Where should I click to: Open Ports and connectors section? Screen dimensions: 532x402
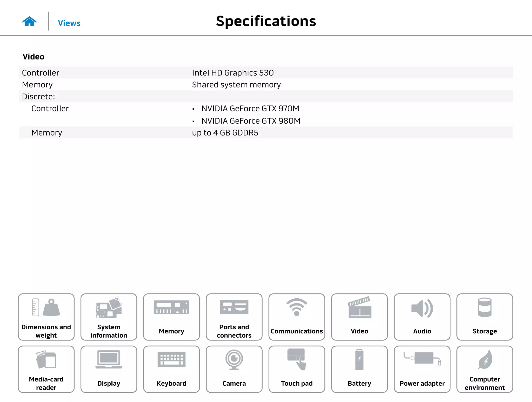234,317
